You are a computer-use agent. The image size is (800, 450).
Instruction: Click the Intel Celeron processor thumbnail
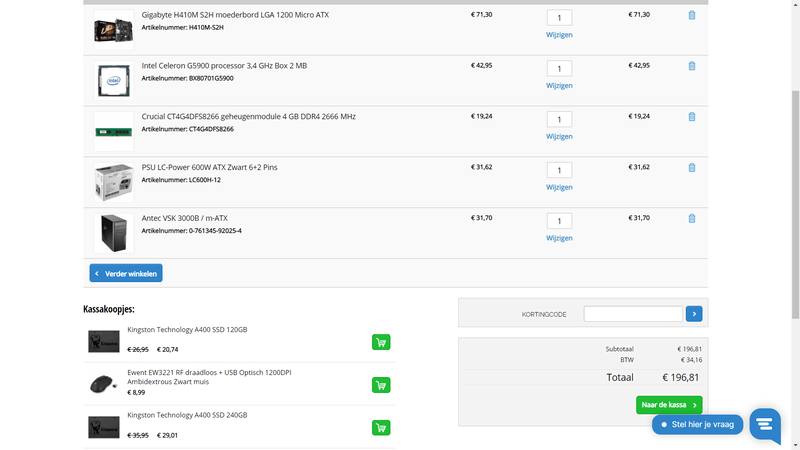point(114,81)
